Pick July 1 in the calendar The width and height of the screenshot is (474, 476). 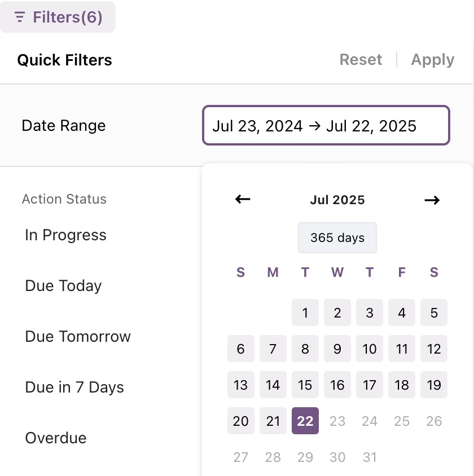point(305,312)
